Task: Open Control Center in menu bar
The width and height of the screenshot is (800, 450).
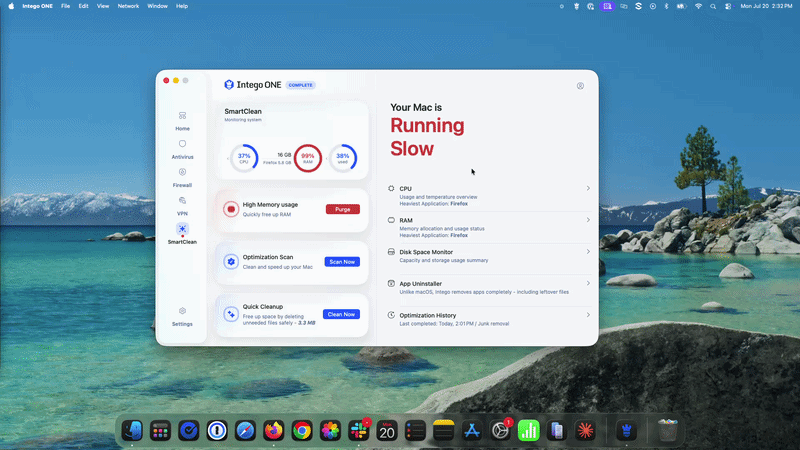Action: click(728, 6)
